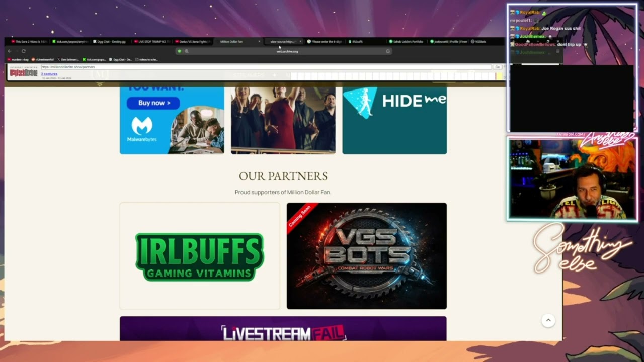This screenshot has width=644, height=362.
Task: Open the Dgg Chat bookmark
Action: 121,60
